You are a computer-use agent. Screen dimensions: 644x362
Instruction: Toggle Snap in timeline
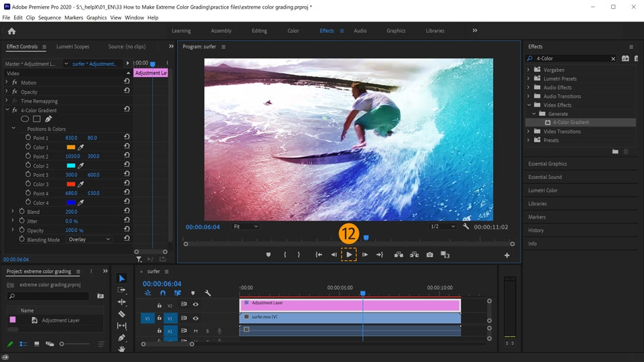[162, 293]
